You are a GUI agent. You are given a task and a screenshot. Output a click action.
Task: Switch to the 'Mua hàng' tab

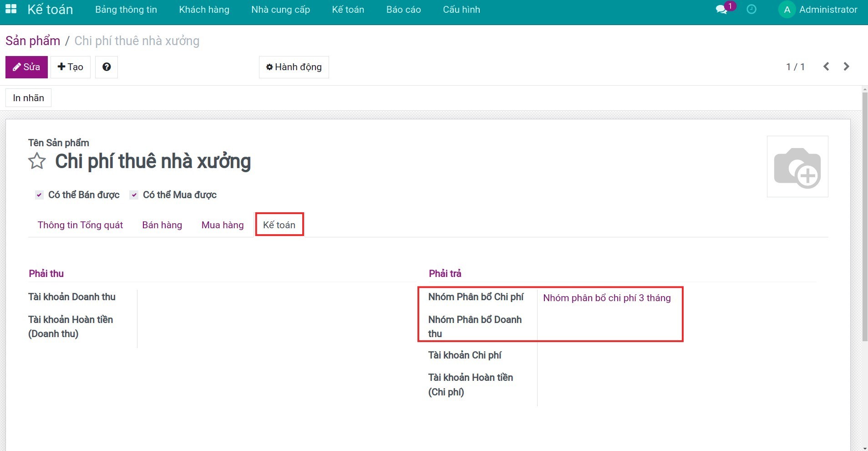223,225
